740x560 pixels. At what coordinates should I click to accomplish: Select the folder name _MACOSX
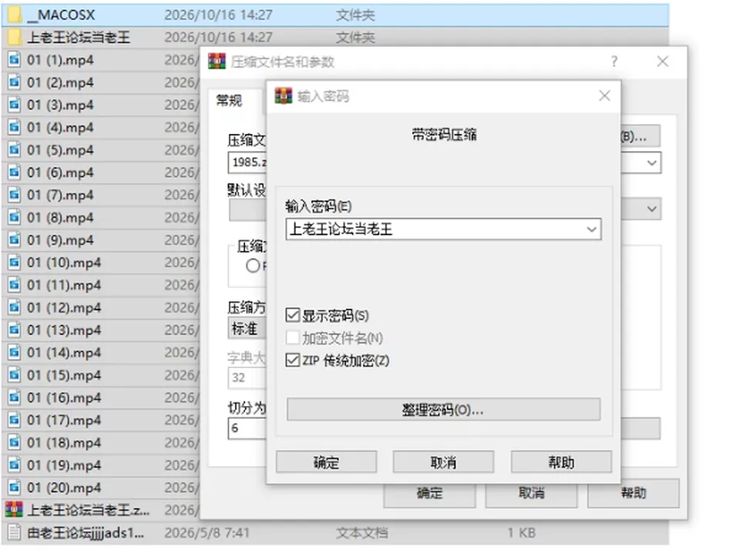coord(61,15)
